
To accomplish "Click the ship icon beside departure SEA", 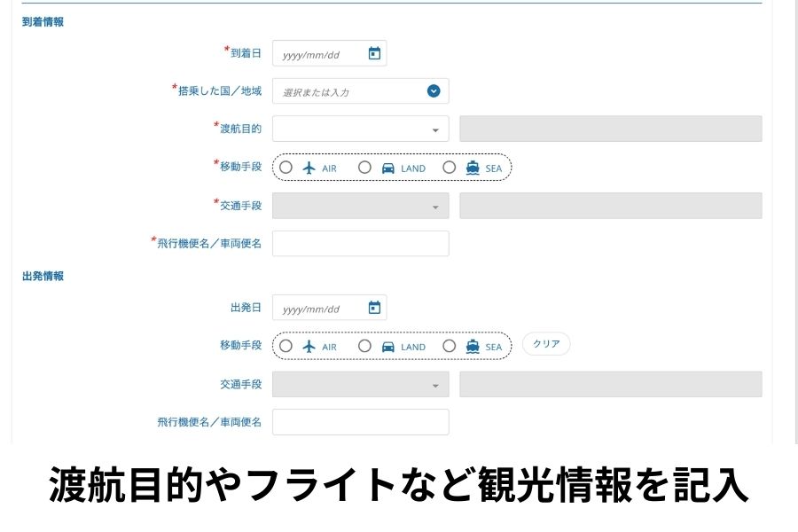I will point(473,346).
